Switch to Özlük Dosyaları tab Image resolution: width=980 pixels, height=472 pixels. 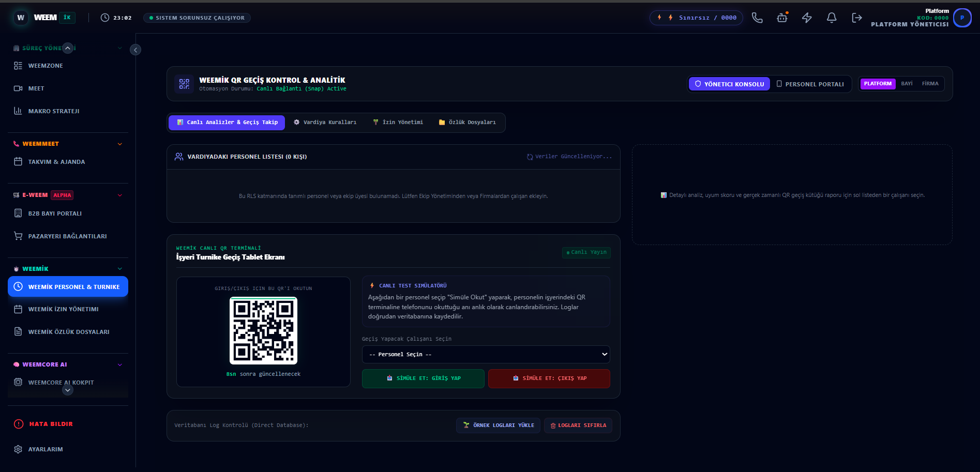click(x=467, y=123)
